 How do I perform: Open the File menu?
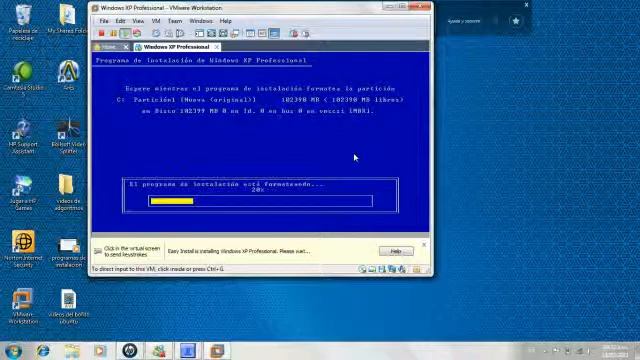[x=104, y=21]
